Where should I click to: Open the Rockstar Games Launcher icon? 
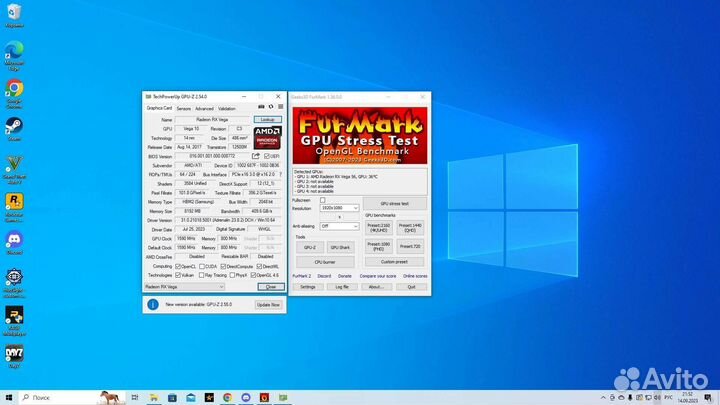point(15,202)
